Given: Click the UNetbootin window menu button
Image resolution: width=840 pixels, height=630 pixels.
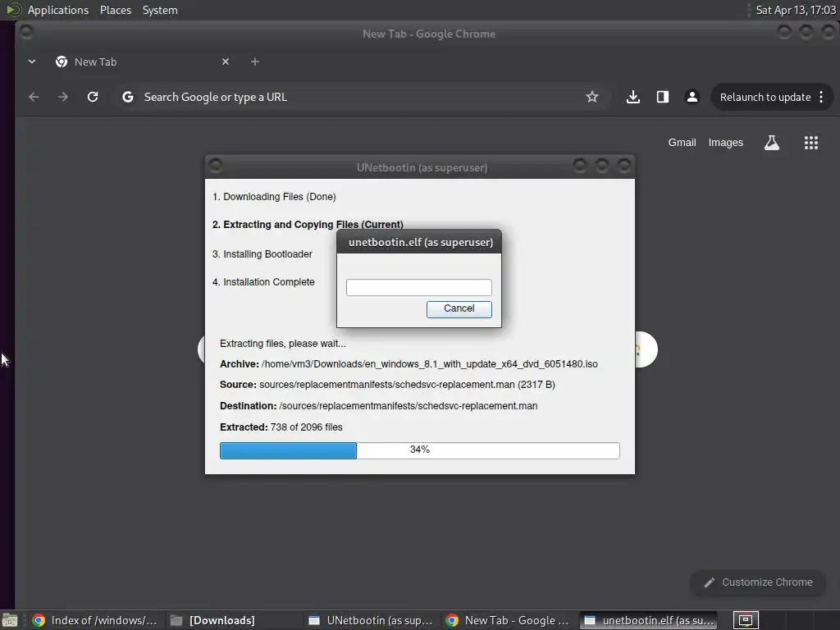Looking at the screenshot, I should pyautogui.click(x=216, y=166).
